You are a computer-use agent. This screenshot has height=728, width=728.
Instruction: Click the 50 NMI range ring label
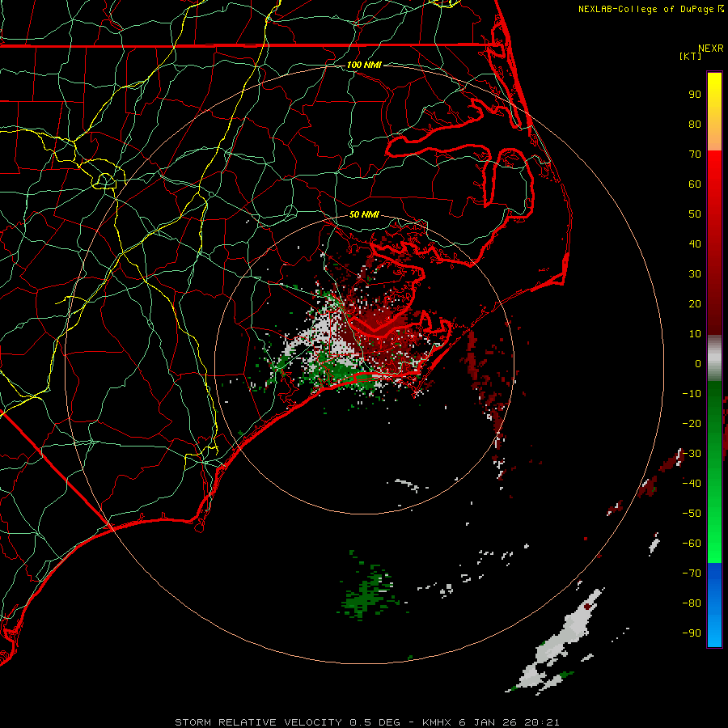(364, 214)
